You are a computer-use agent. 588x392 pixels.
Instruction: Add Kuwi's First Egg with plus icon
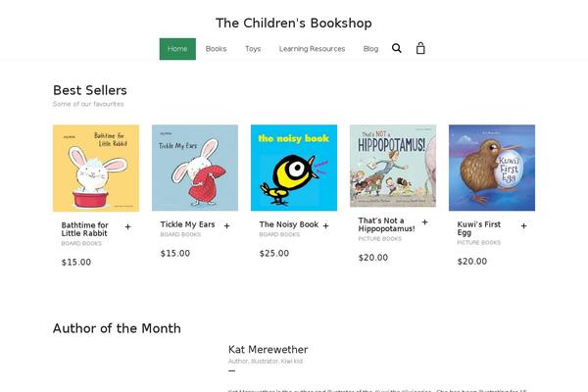pos(524,225)
